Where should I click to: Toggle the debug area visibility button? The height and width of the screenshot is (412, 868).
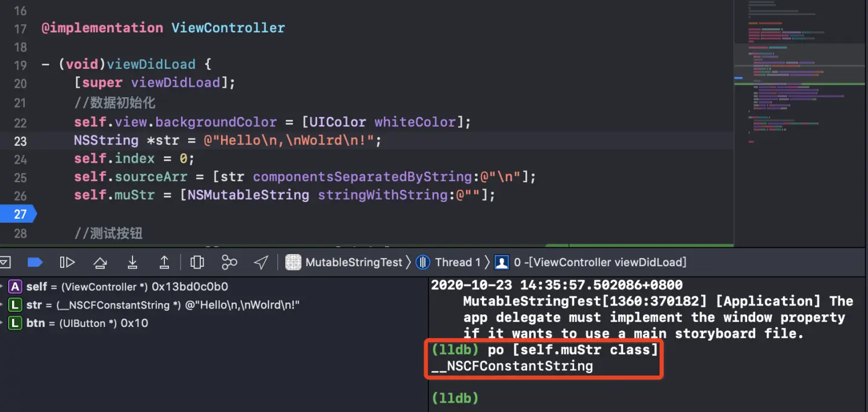(5, 263)
